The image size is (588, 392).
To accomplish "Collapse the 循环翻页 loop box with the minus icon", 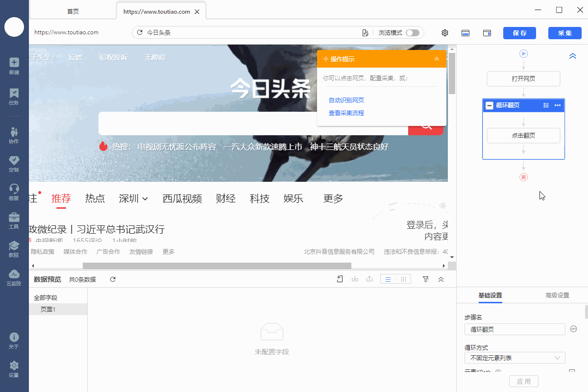I will point(489,105).
